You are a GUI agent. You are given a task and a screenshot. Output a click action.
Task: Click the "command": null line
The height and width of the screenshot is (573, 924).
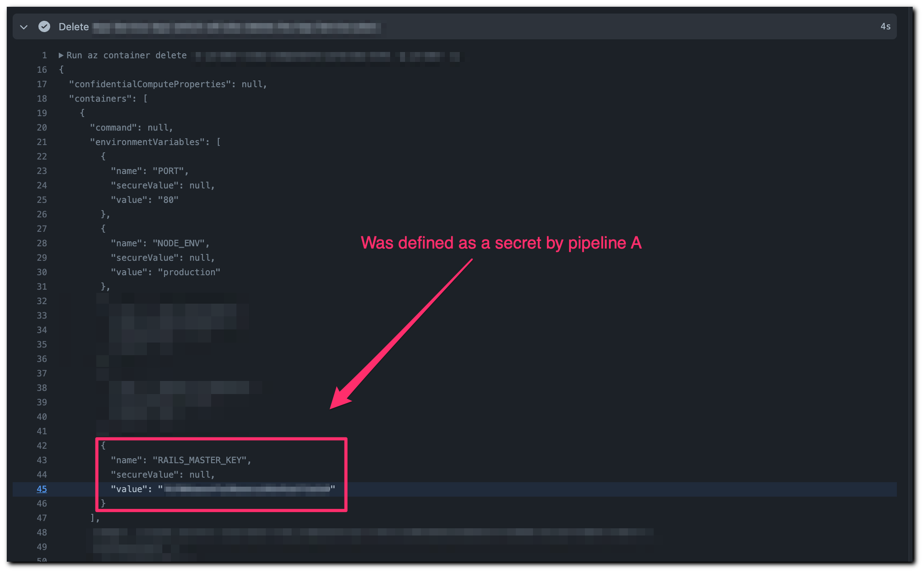click(131, 127)
